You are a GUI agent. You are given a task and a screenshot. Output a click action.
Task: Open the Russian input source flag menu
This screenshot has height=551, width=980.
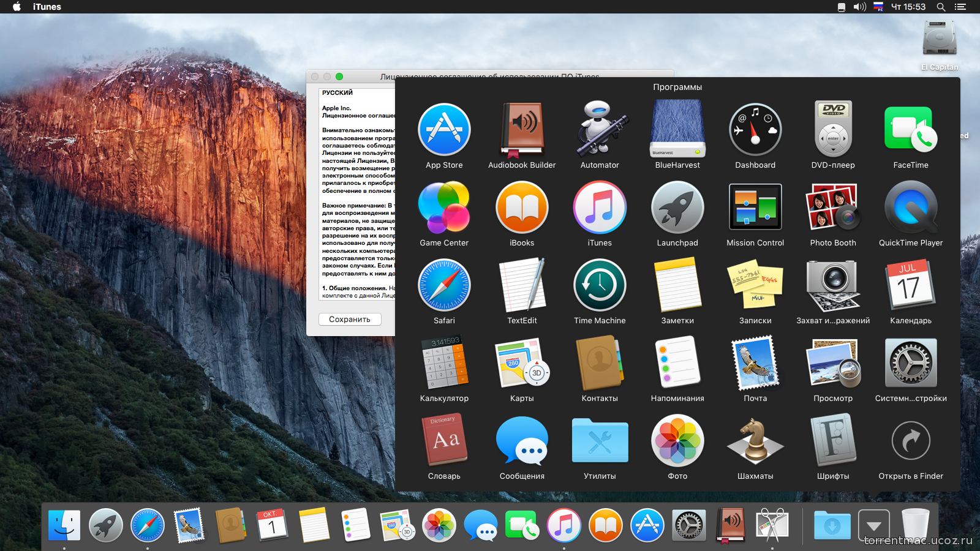tap(878, 7)
